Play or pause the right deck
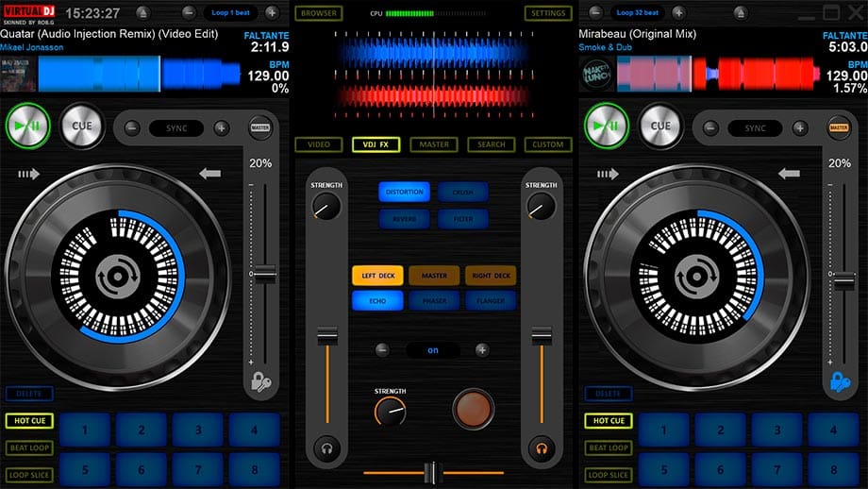This screenshot has height=489, width=868. tap(607, 126)
